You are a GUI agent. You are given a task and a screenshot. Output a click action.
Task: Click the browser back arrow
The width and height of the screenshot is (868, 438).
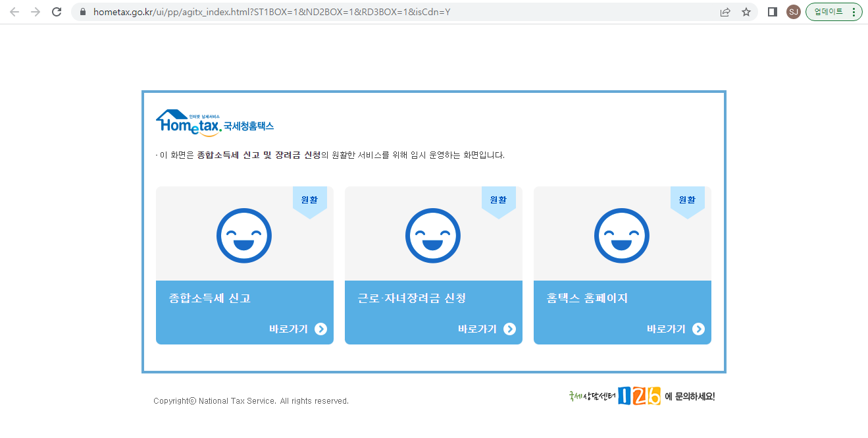point(14,12)
